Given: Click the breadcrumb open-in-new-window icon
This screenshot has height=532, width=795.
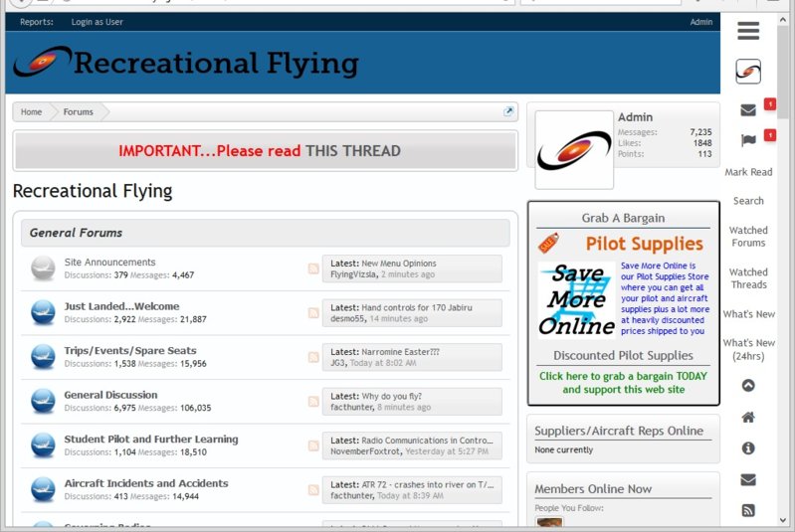Looking at the screenshot, I should pos(508,111).
